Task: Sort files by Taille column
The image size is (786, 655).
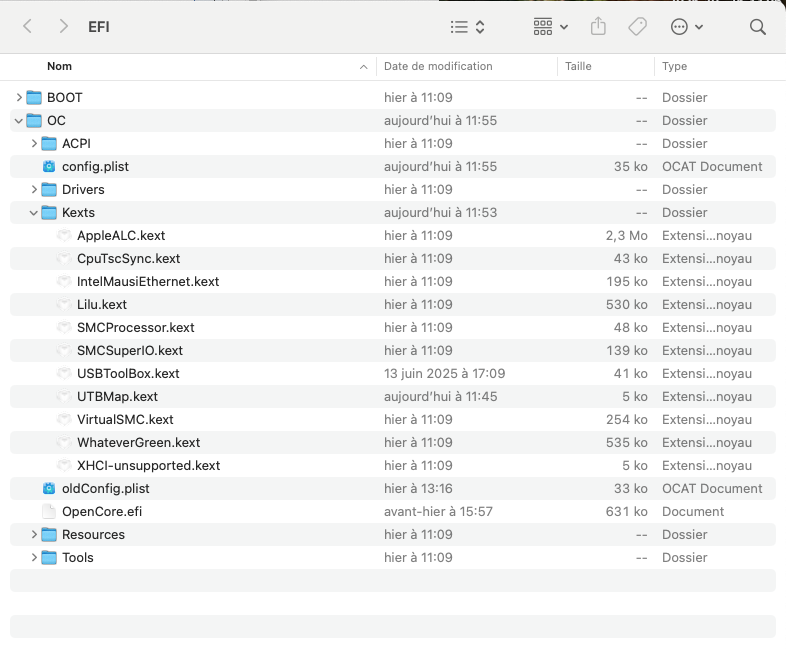Action: 578,66
